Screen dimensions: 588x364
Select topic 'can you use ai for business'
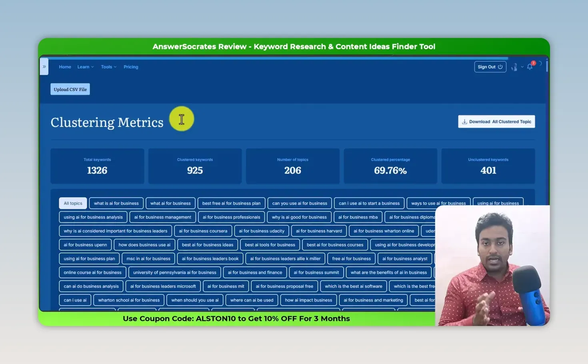(300, 203)
